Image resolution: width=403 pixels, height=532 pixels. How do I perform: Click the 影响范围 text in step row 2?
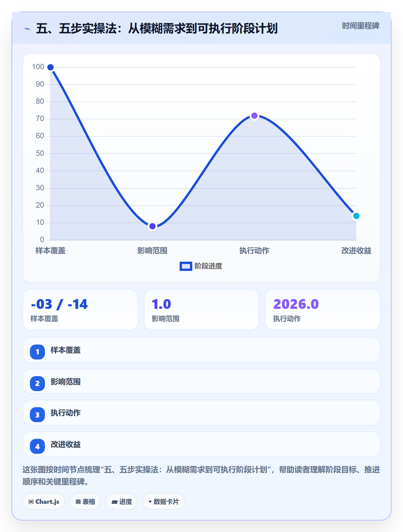(x=66, y=382)
